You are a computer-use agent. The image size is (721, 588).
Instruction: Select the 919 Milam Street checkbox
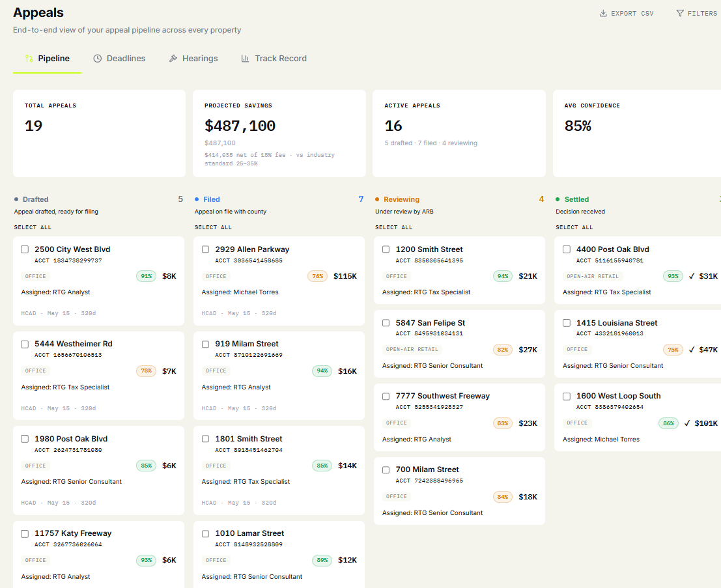click(x=206, y=344)
